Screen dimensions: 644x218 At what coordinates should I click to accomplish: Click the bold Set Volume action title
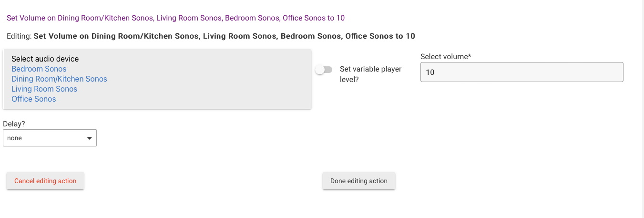pos(224,36)
